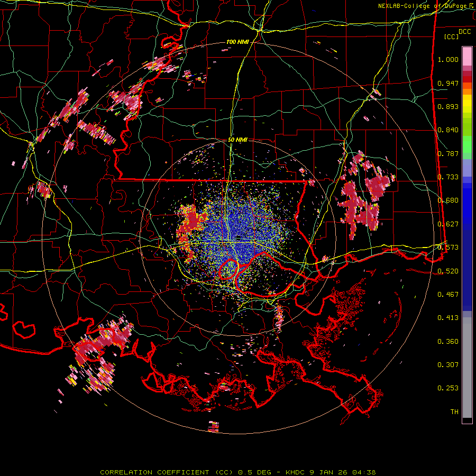Pick the gray swatch near 0.307
Image resolution: width=476 pixels, height=476 pixels.
467,368
